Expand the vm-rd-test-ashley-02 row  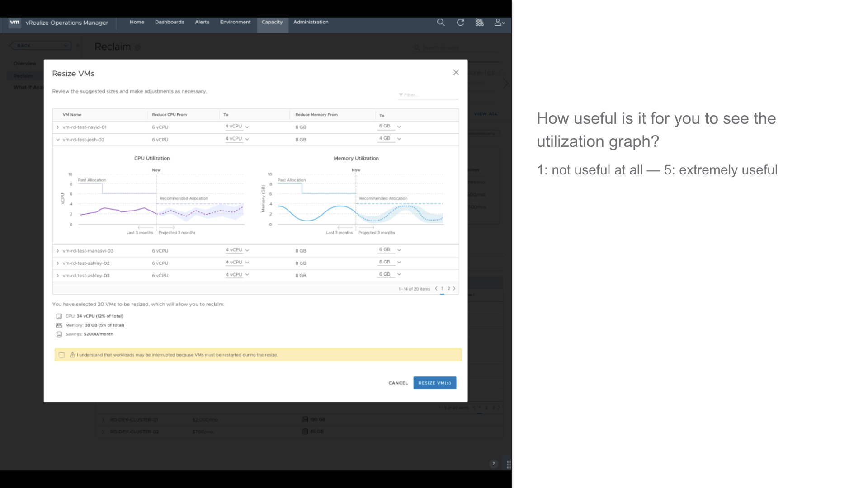(58, 263)
